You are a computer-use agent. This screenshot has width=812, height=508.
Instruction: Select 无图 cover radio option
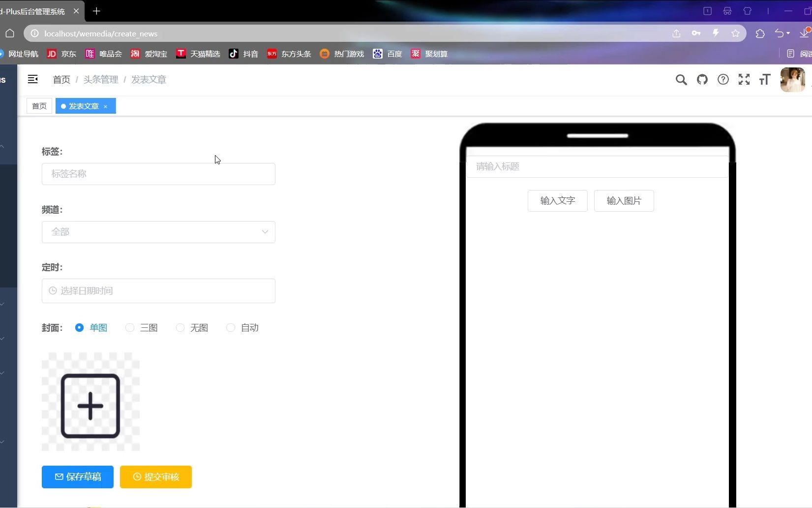[x=192, y=328]
